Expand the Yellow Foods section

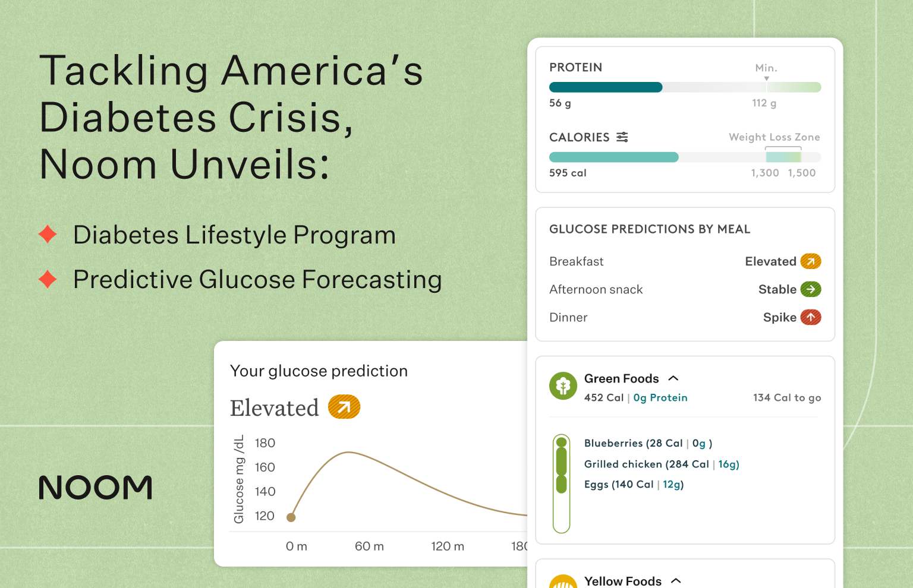[x=676, y=580]
